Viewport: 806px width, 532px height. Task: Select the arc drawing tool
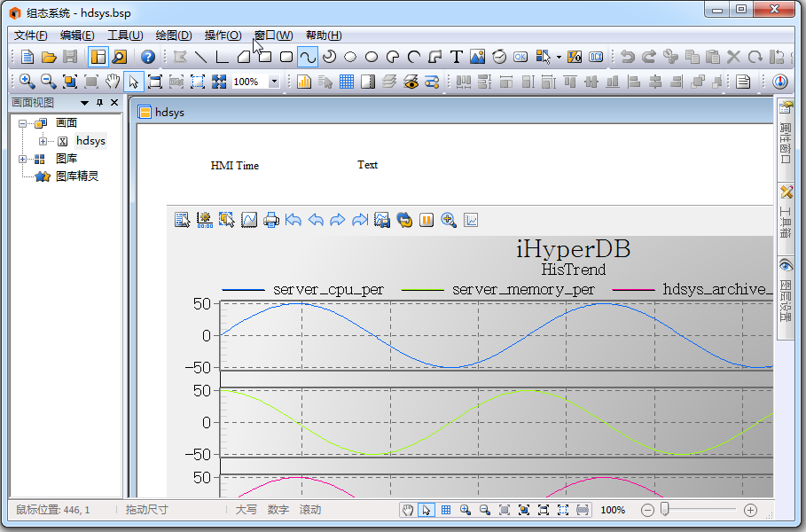click(x=414, y=57)
